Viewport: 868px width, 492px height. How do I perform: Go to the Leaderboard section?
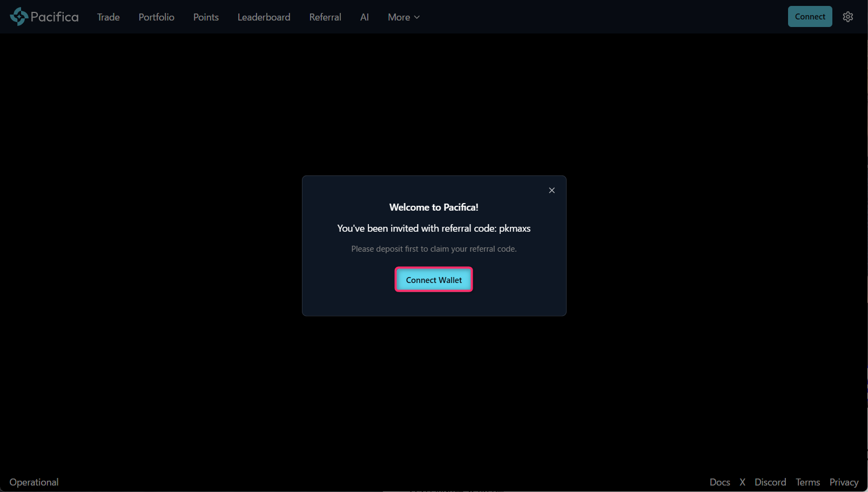[264, 17]
